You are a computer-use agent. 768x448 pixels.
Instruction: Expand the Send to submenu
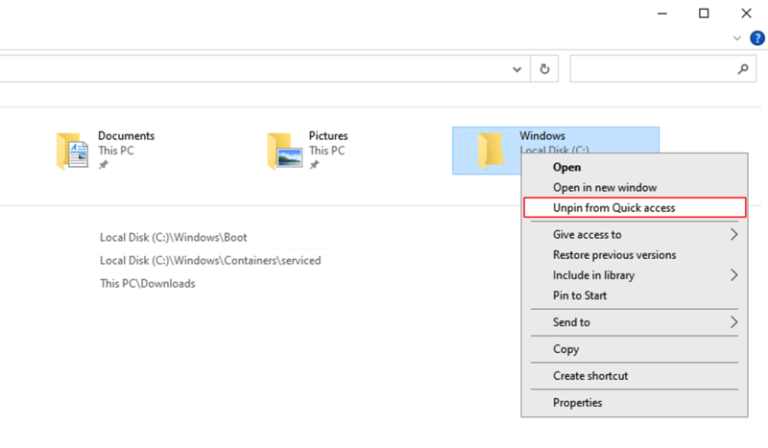733,322
